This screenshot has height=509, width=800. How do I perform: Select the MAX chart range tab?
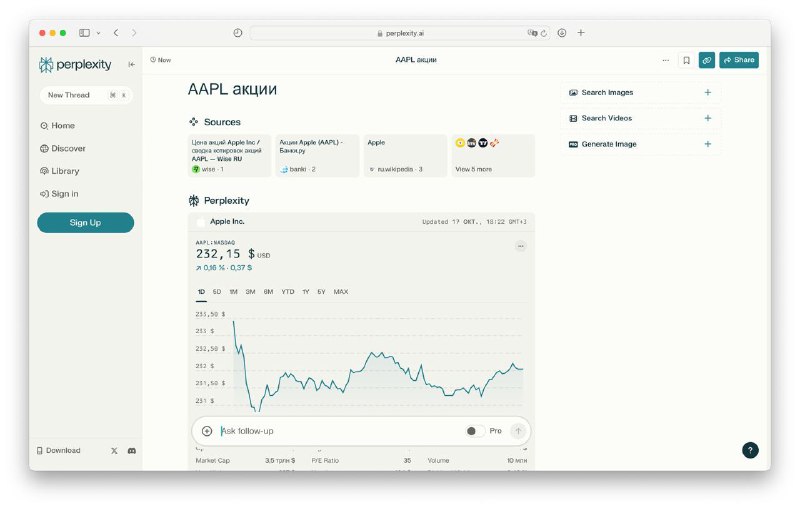pos(341,292)
